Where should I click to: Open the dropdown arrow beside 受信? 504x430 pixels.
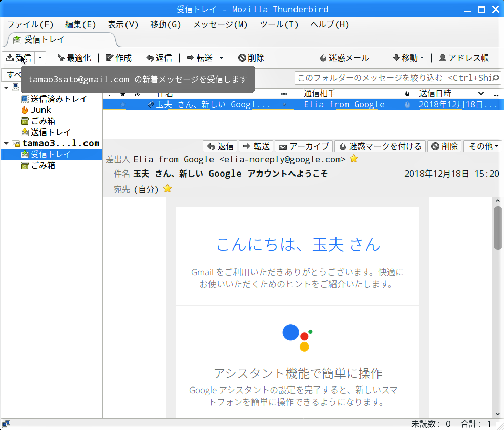pyautogui.click(x=40, y=58)
